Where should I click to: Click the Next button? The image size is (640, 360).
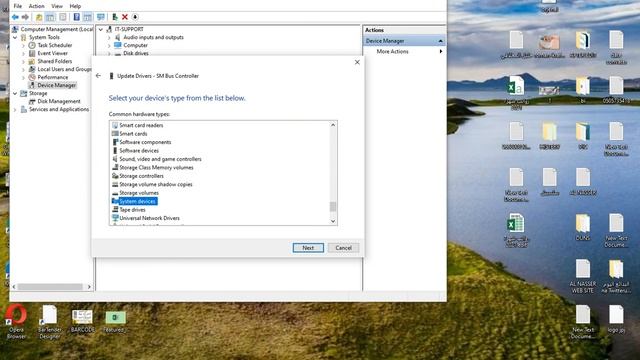(308, 248)
